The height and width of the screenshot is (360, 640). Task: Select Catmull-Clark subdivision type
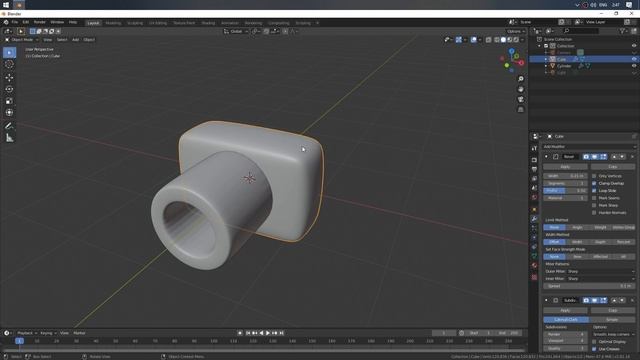coord(566,320)
